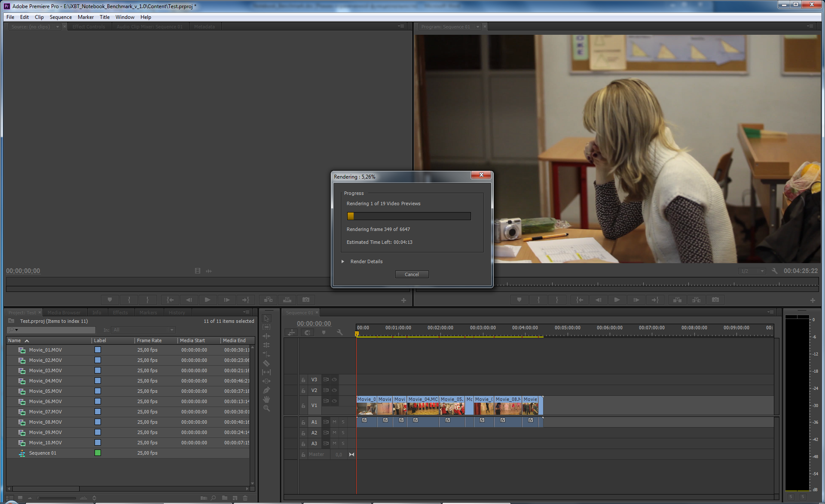The height and width of the screenshot is (504, 825).
Task: Open timeline display settings wrench
Action: tap(339, 333)
